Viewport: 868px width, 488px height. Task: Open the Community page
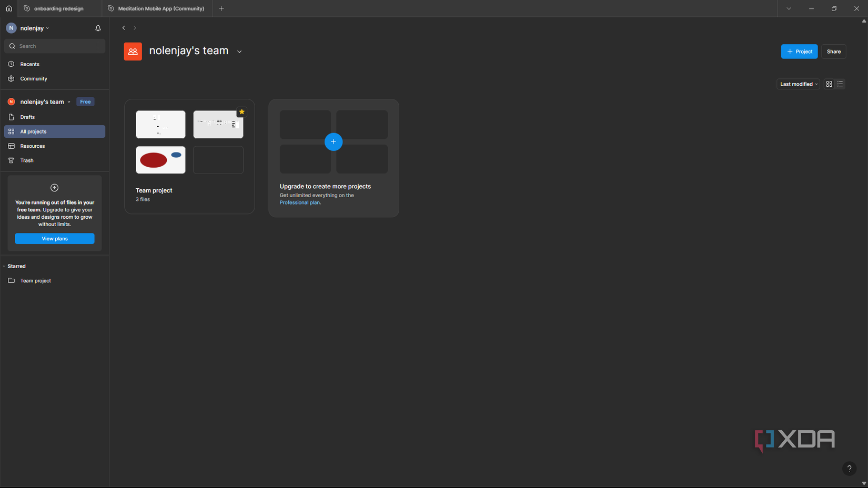[34, 78]
